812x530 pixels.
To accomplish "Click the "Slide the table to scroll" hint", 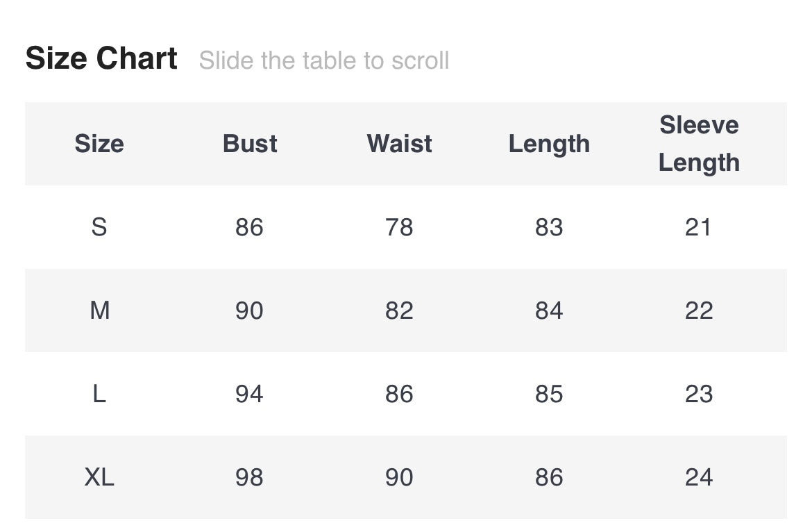I will tap(324, 60).
